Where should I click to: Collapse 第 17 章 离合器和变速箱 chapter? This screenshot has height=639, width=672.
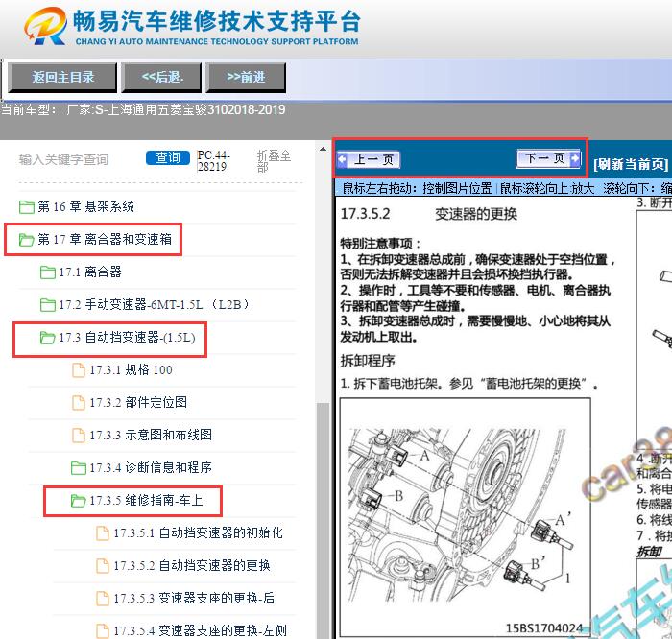(x=105, y=240)
